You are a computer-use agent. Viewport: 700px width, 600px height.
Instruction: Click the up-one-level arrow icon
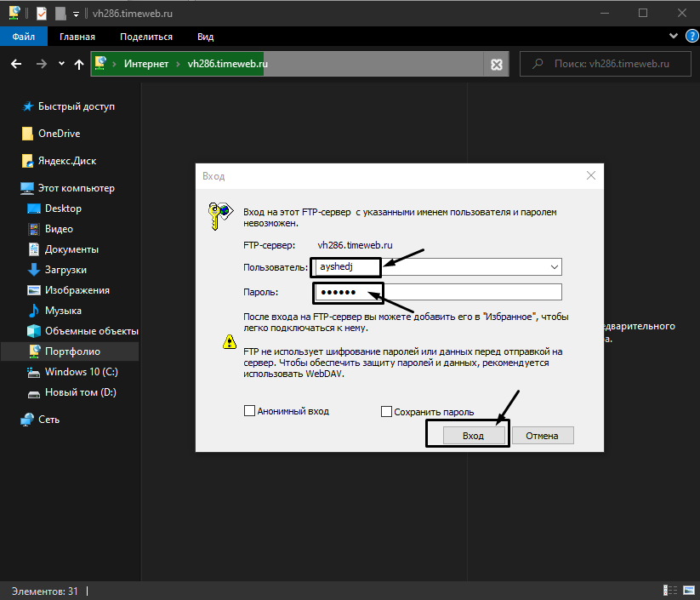click(79, 65)
